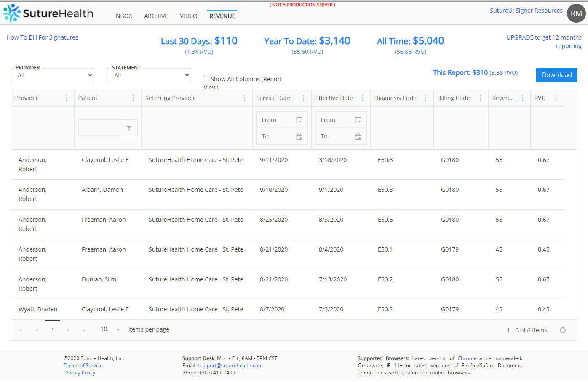This screenshot has width=588, height=382.
Task: Sort by the Billing Code header
Action: pos(453,98)
